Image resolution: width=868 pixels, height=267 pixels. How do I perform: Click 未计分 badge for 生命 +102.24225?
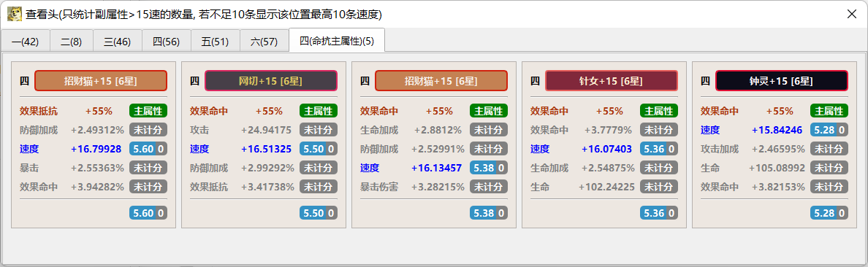(659, 186)
